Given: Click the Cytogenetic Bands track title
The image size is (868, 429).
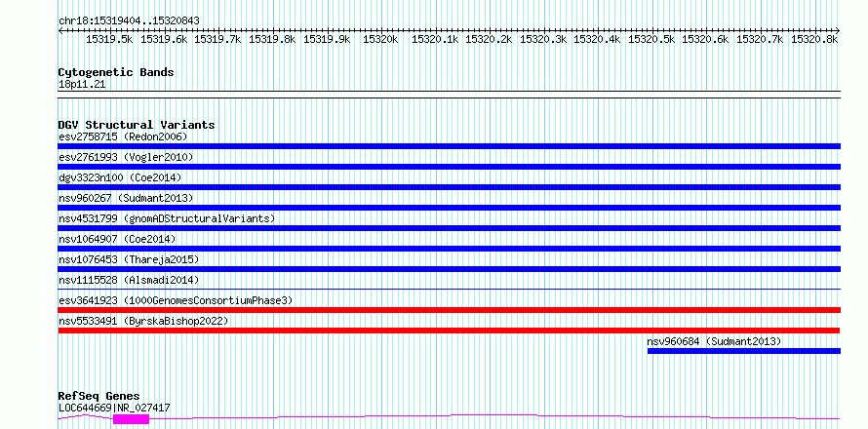Looking at the screenshot, I should point(116,72).
